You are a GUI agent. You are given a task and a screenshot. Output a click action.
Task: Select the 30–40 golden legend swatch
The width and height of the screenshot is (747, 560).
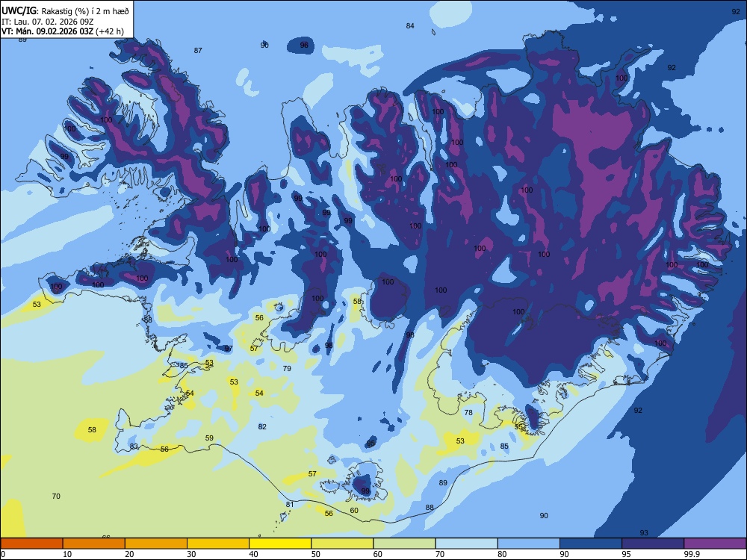tap(218, 544)
